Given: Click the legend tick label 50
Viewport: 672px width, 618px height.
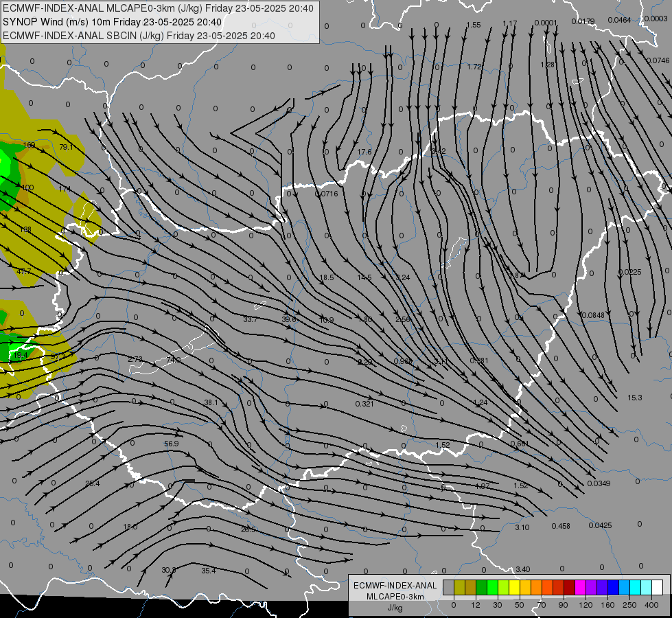Looking at the screenshot, I should (520, 605).
